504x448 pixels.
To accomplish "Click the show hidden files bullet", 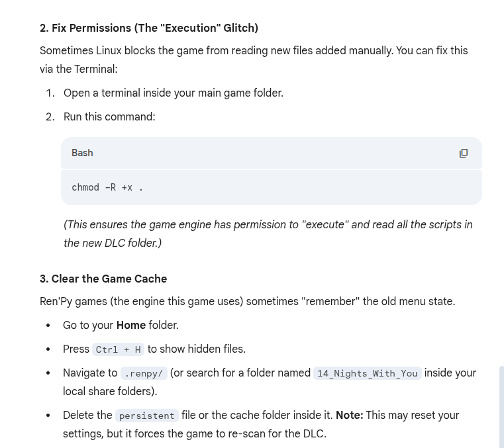I will 196,349.
